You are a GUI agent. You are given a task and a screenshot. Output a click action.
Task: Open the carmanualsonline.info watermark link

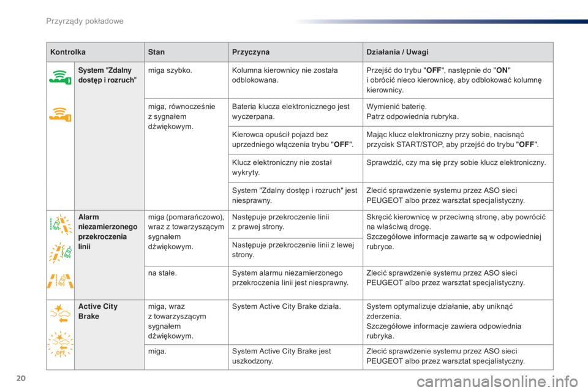pos(497,382)
